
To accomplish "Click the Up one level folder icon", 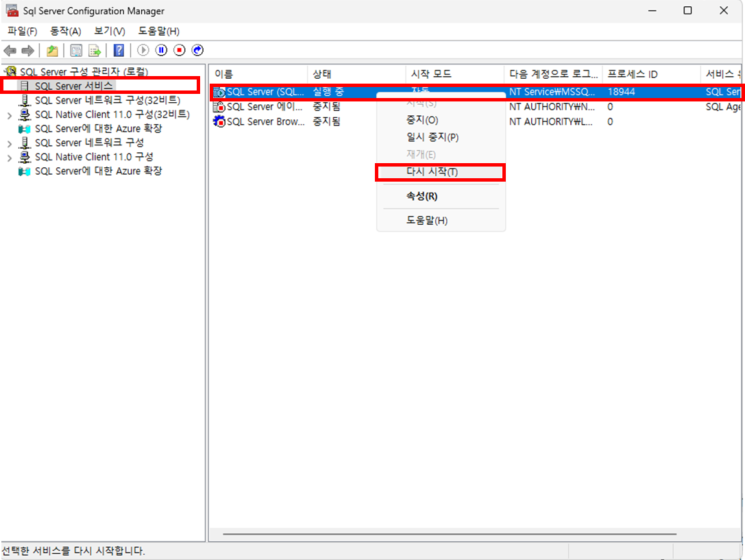I will point(52,50).
